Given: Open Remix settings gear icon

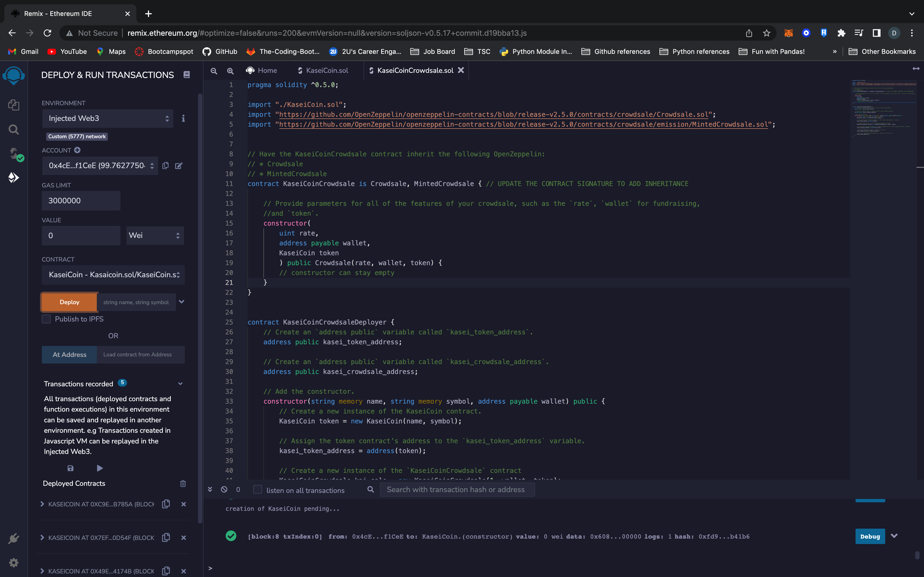Looking at the screenshot, I should click(13, 562).
